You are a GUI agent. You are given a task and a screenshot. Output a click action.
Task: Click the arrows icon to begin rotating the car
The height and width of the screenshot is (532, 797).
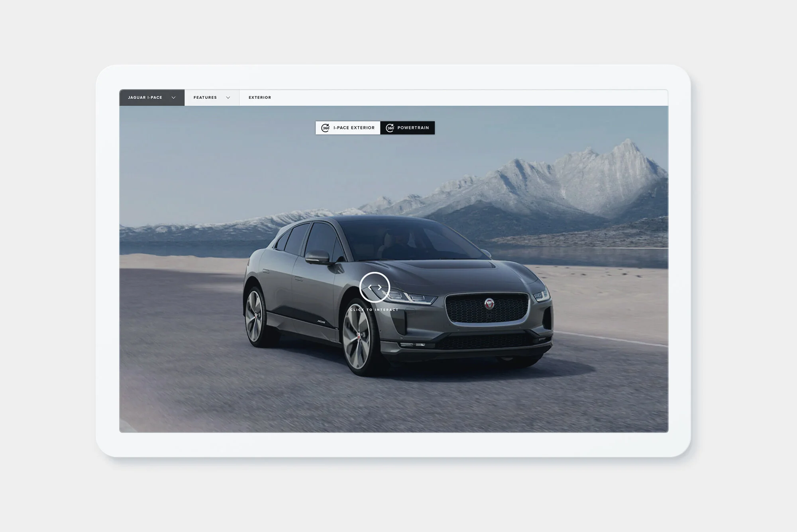tap(375, 286)
